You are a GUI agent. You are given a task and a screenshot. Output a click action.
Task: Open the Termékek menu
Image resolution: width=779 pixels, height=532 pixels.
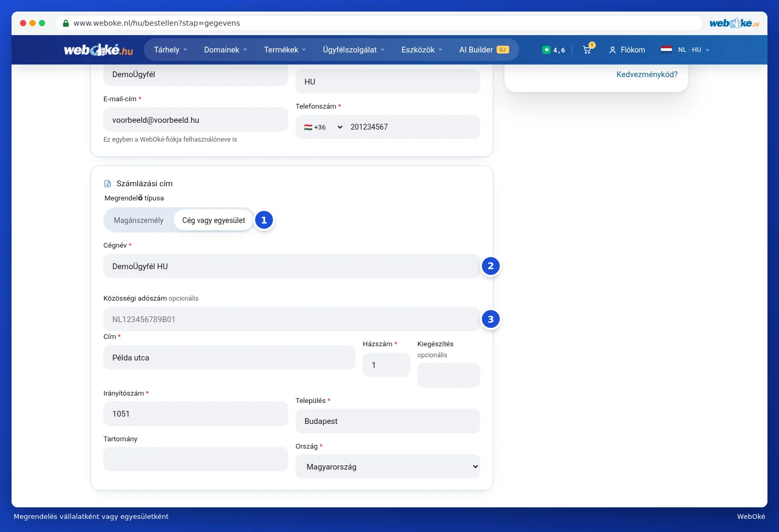[285, 50]
